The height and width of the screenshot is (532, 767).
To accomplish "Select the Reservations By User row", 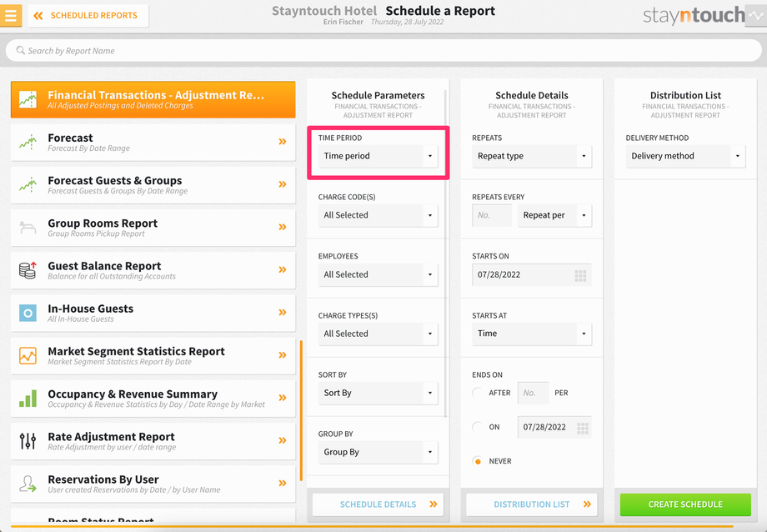I will click(x=153, y=484).
